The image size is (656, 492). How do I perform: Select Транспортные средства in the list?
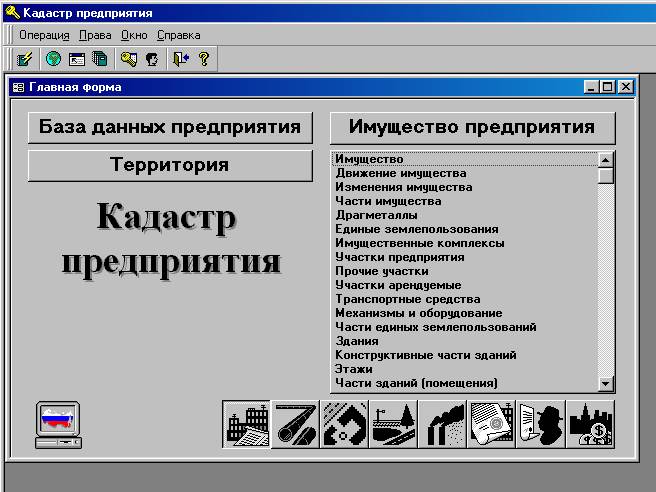[465, 299]
